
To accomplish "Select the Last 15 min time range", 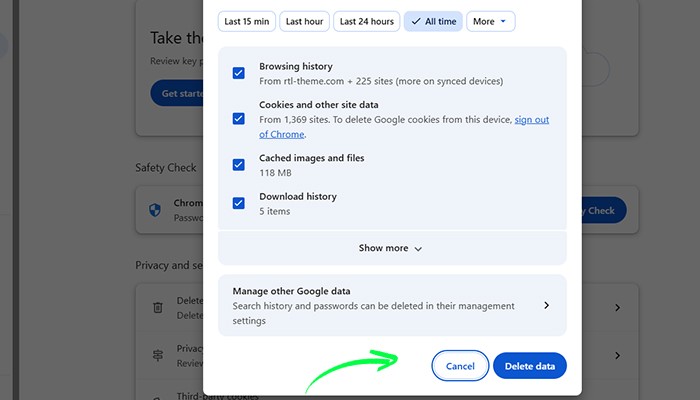I will [x=246, y=21].
